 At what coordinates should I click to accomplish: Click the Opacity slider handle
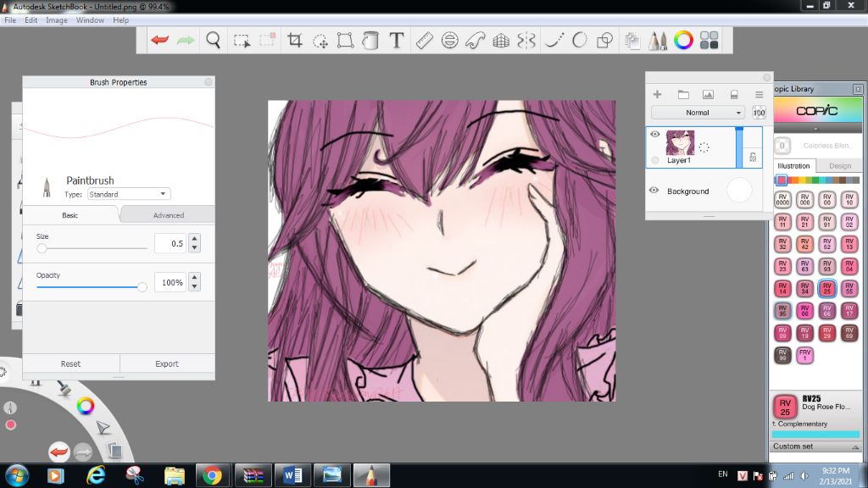coord(142,287)
